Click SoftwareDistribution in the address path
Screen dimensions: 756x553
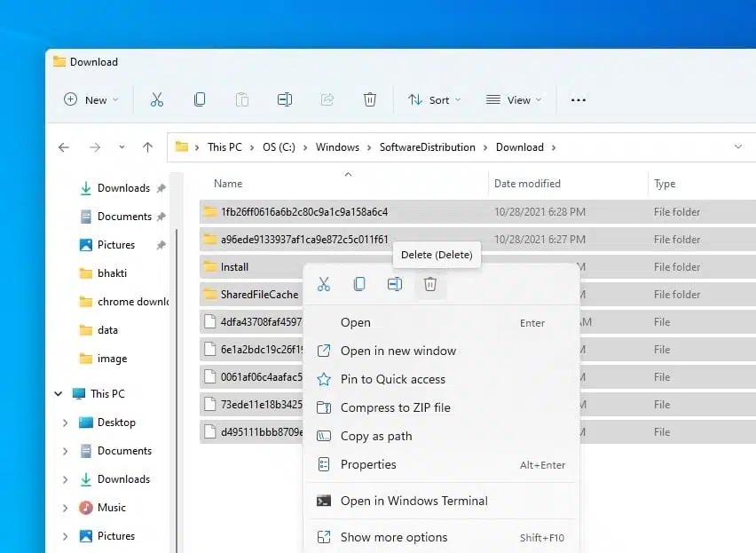(427, 147)
